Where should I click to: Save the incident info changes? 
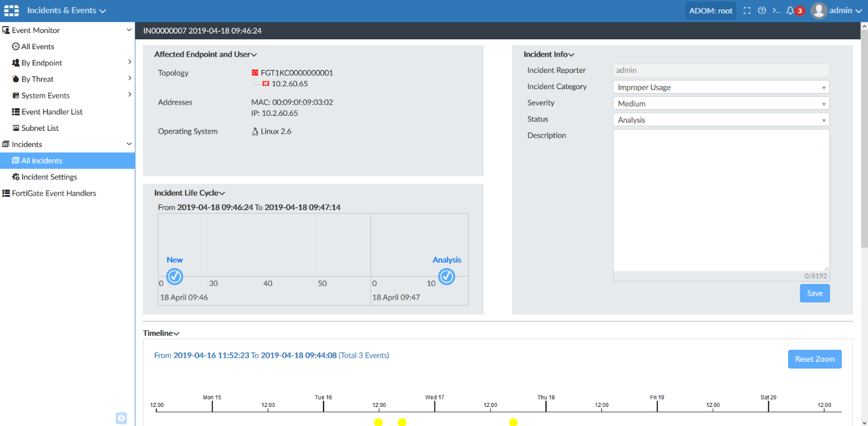coord(815,293)
